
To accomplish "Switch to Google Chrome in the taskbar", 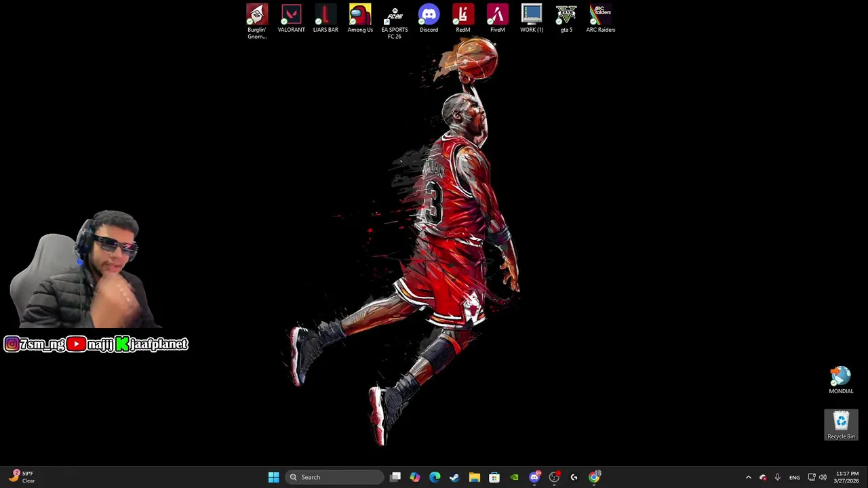I will 594,477.
